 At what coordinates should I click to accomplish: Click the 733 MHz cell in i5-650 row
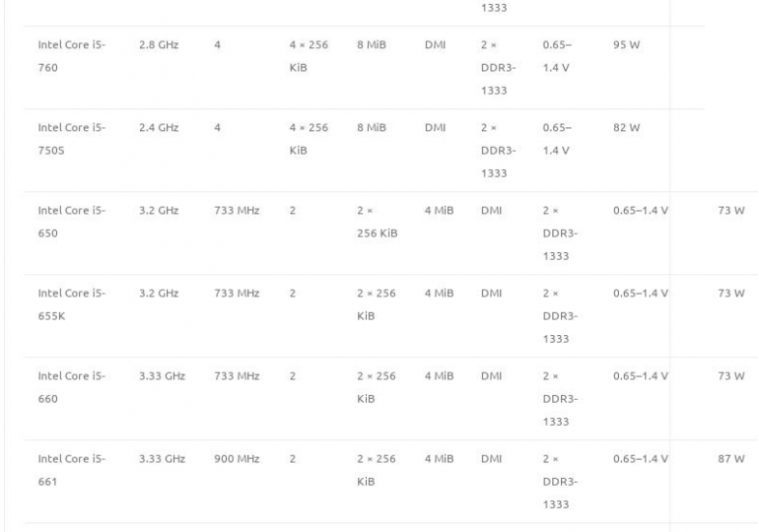pos(236,211)
